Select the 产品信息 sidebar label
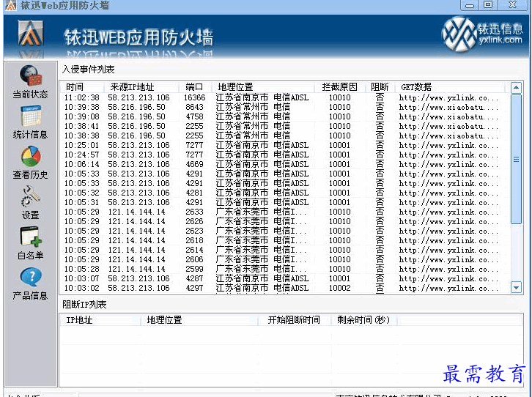 (30, 296)
